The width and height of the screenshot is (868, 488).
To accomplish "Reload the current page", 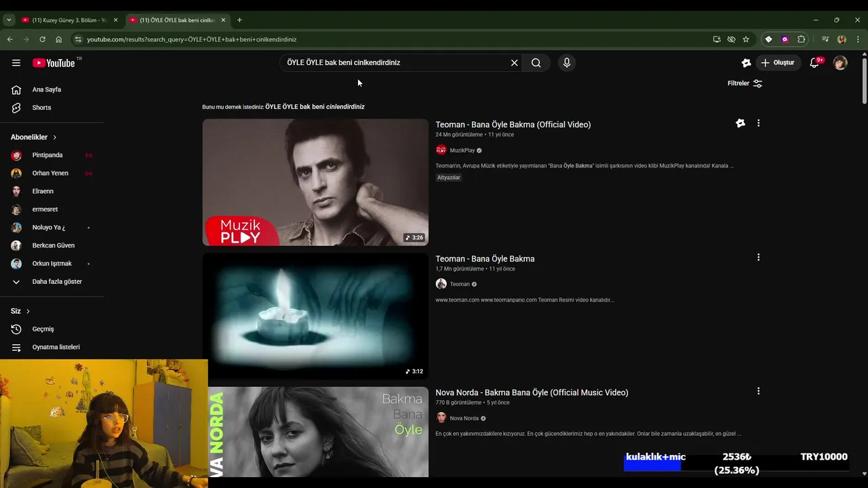I will [x=42, y=39].
